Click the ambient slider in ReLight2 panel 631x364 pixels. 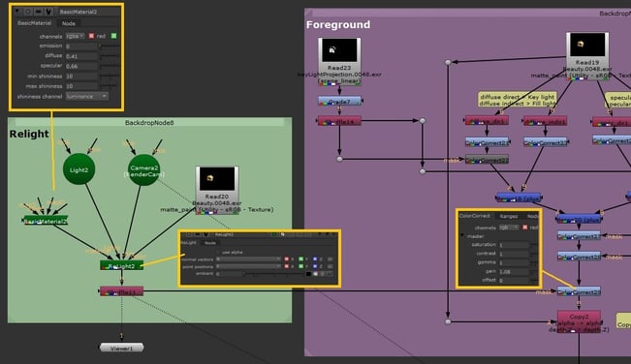[x=273, y=274]
